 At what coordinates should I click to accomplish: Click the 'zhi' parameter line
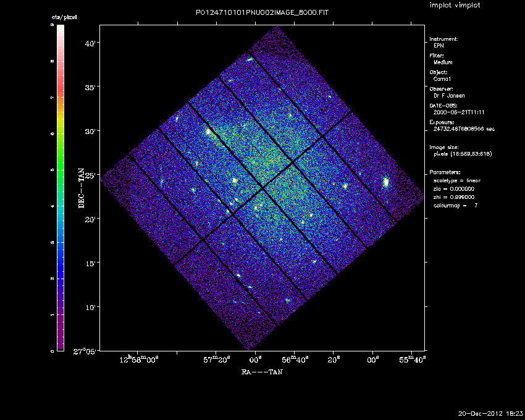(454, 197)
